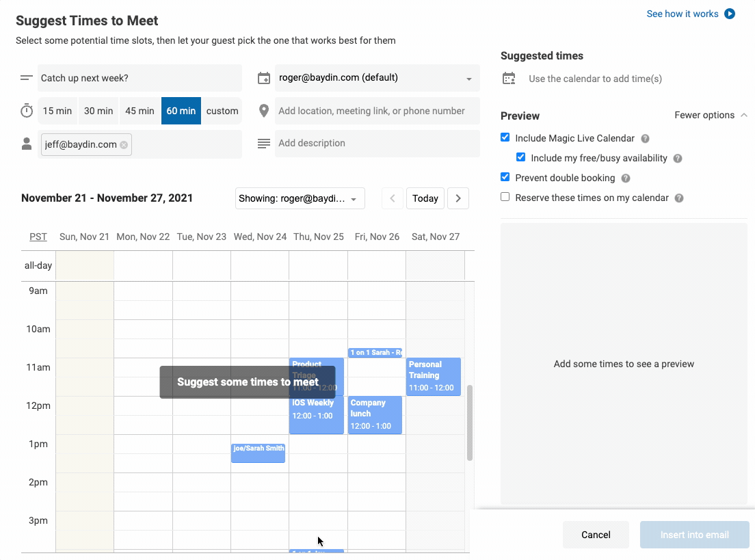
Task: Open the roger@baydin.com (default) calendar dropdown
Action: (x=377, y=78)
